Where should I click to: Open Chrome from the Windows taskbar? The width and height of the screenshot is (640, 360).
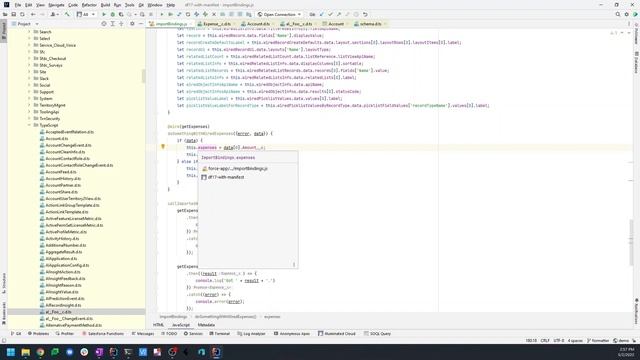click(x=40, y=352)
